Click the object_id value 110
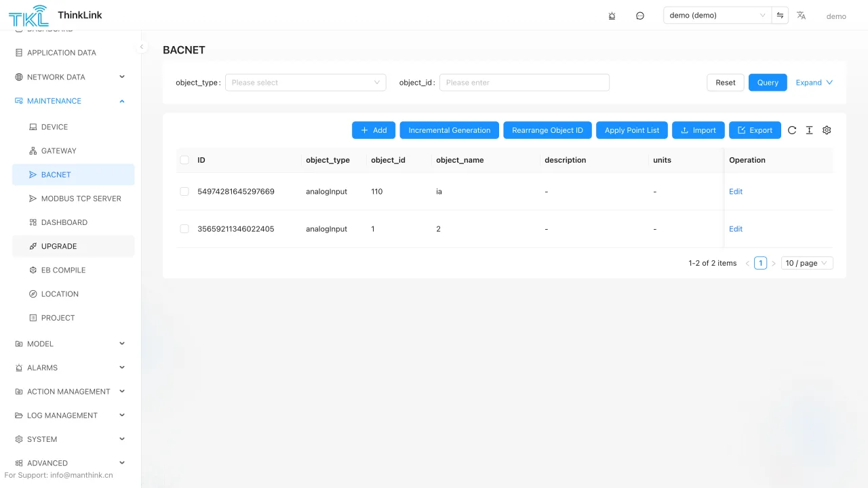The height and width of the screenshot is (488, 868). click(377, 192)
